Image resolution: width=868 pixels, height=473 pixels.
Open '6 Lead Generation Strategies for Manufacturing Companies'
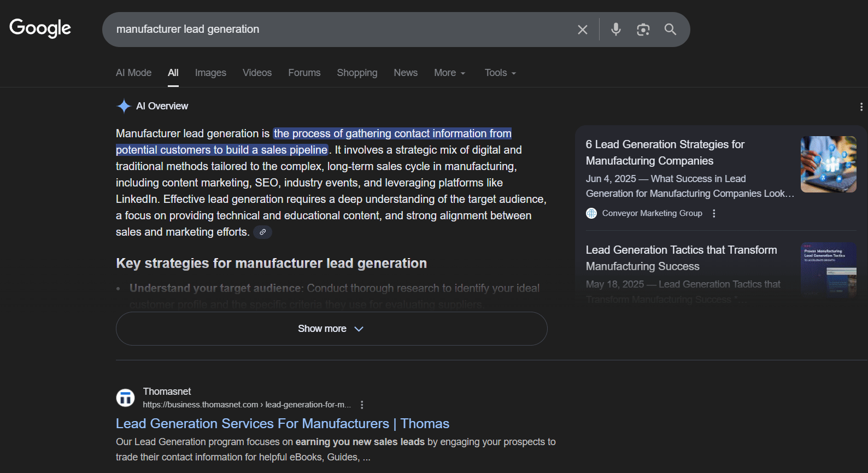point(665,153)
